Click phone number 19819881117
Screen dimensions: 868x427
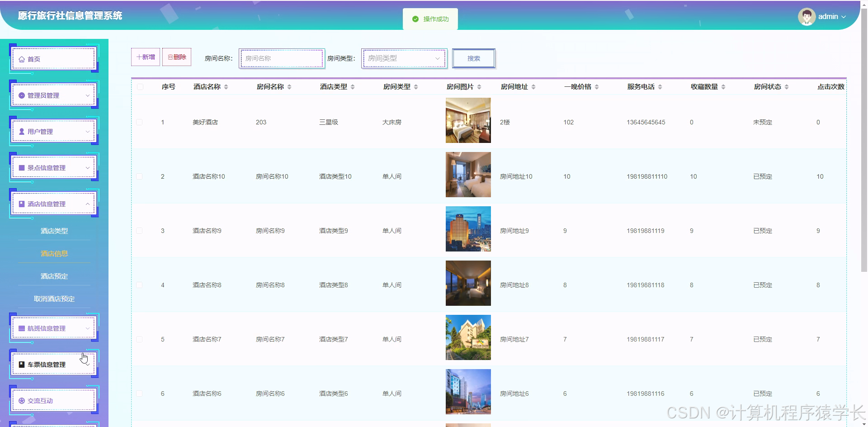(x=646, y=339)
